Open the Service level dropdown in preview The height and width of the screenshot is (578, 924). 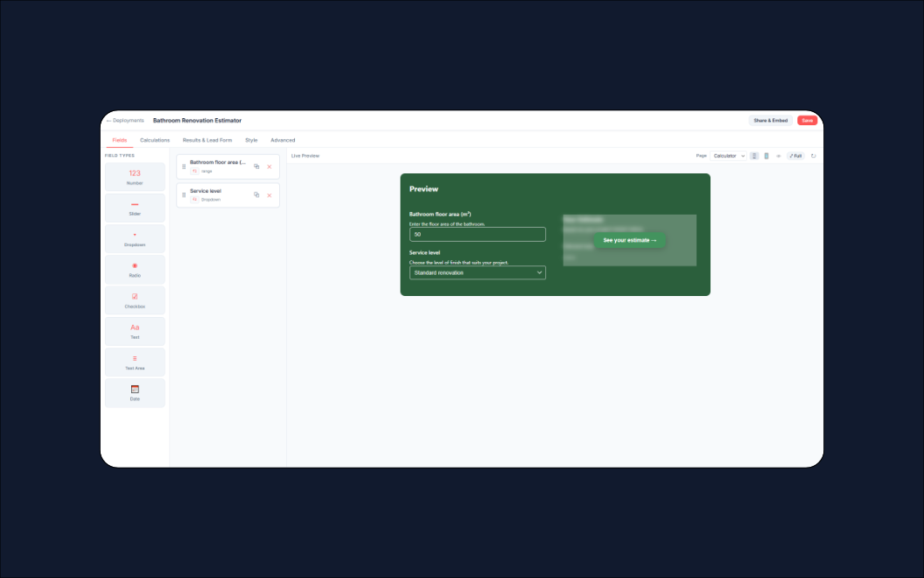[478, 272]
